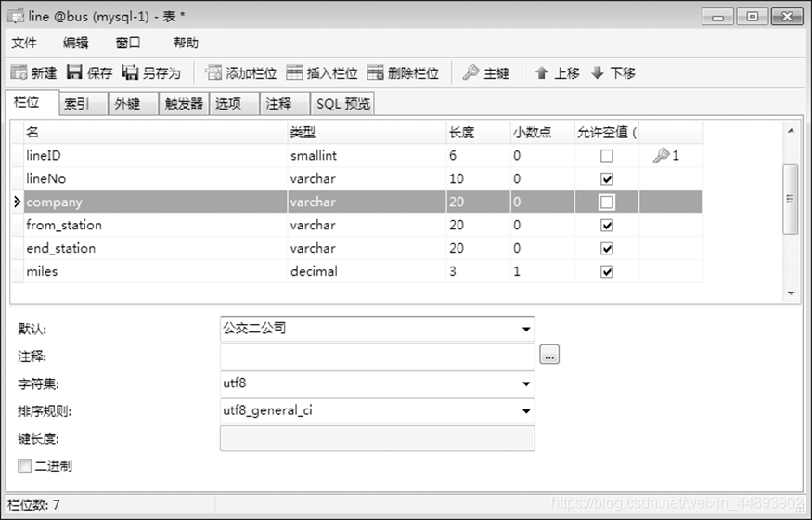Click the scroll-down arrow of field list
The height and width of the screenshot is (520, 812).
(x=791, y=293)
